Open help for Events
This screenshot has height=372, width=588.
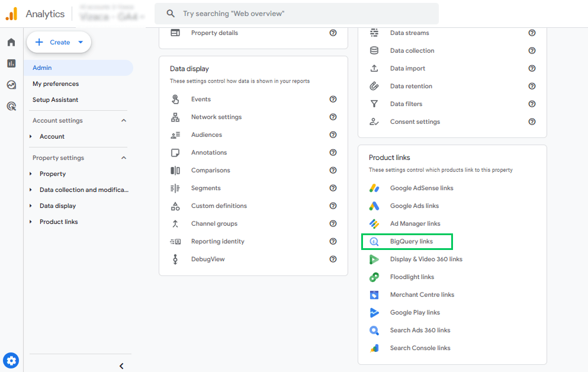(x=333, y=99)
